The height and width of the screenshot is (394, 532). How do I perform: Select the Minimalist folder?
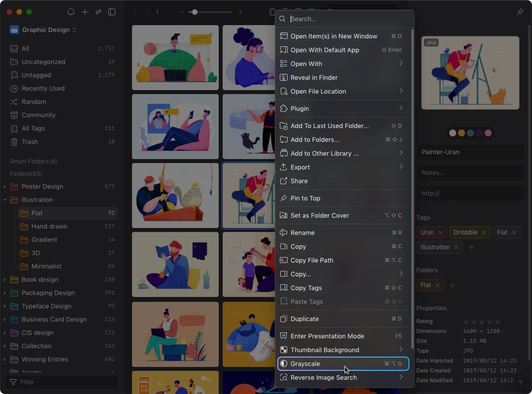(68, 266)
